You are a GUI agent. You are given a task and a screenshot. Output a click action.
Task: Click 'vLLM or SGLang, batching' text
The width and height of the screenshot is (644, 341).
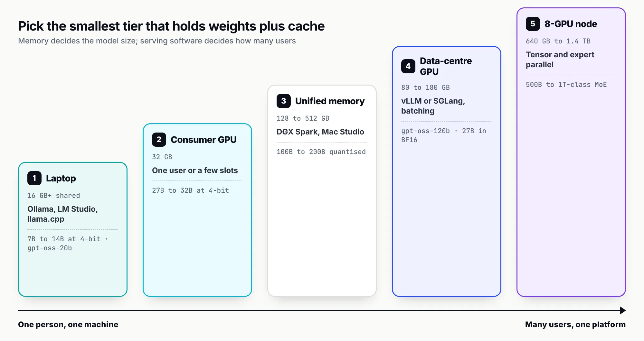pos(433,106)
